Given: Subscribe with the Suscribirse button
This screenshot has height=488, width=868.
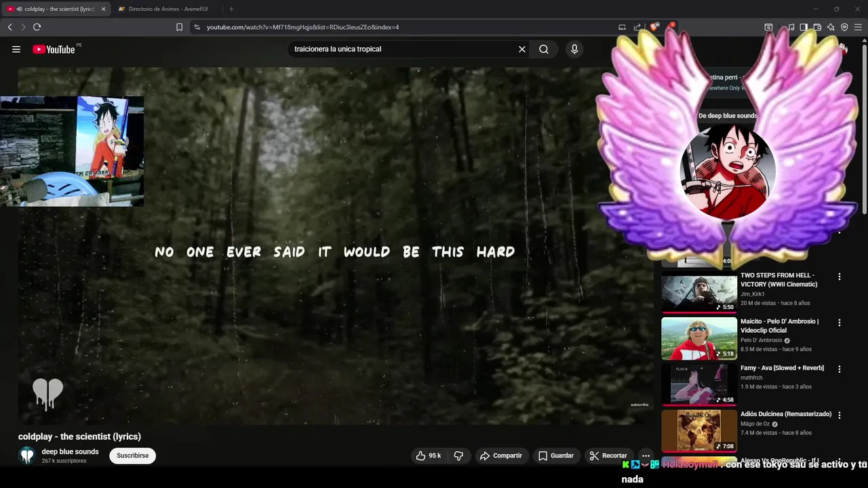Looking at the screenshot, I should tap(132, 456).
